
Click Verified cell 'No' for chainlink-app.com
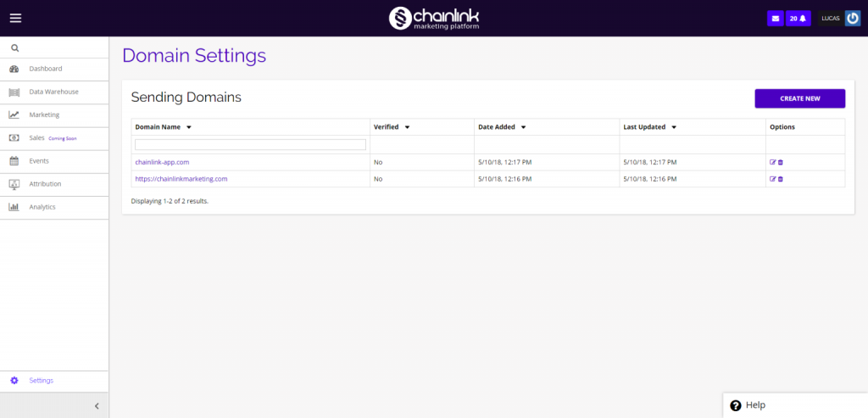pyautogui.click(x=378, y=162)
